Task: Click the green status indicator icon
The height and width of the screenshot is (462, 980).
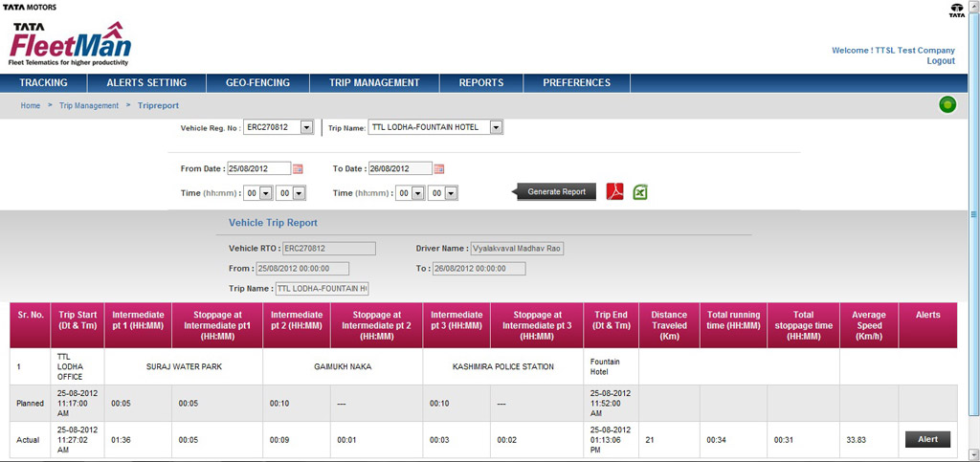Action: pos(947,105)
